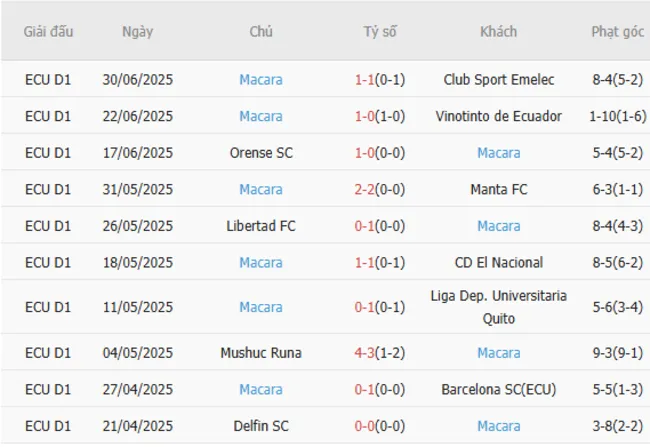650x447 pixels.
Task: Click the Libertad FC team name
Action: pyautogui.click(x=261, y=226)
